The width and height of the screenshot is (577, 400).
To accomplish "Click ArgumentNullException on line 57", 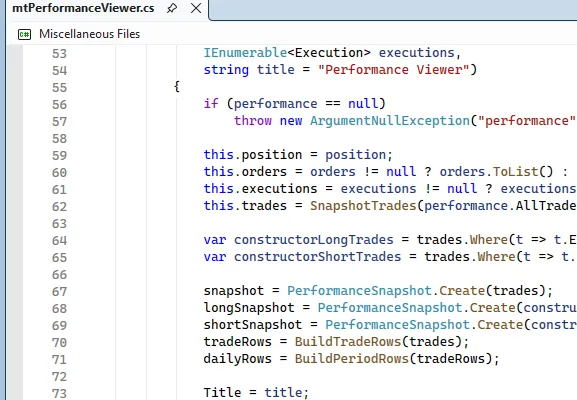I will pos(390,121).
